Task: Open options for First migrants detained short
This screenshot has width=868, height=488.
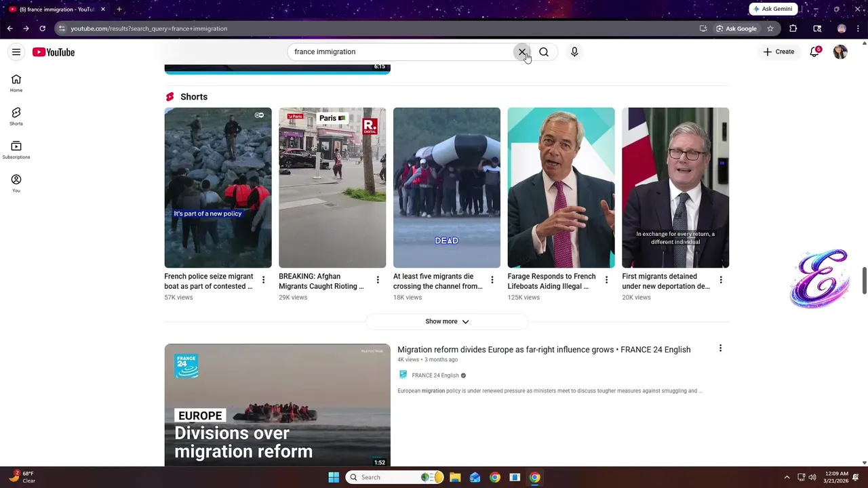Action: tap(721, 280)
